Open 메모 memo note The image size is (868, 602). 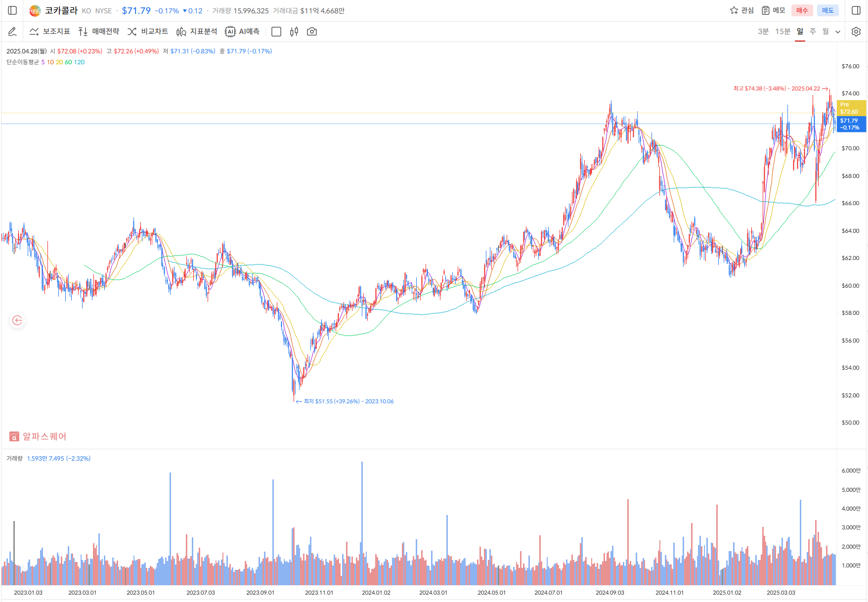click(774, 10)
